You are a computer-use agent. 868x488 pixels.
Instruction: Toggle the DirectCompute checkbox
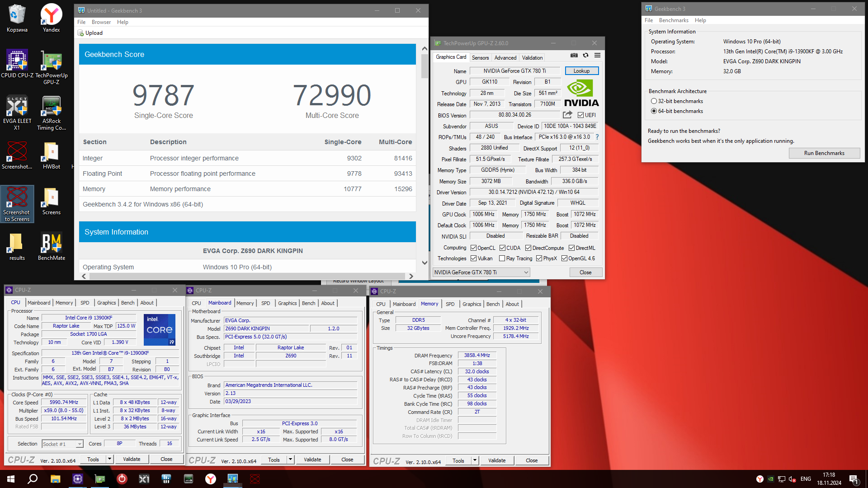tap(528, 248)
